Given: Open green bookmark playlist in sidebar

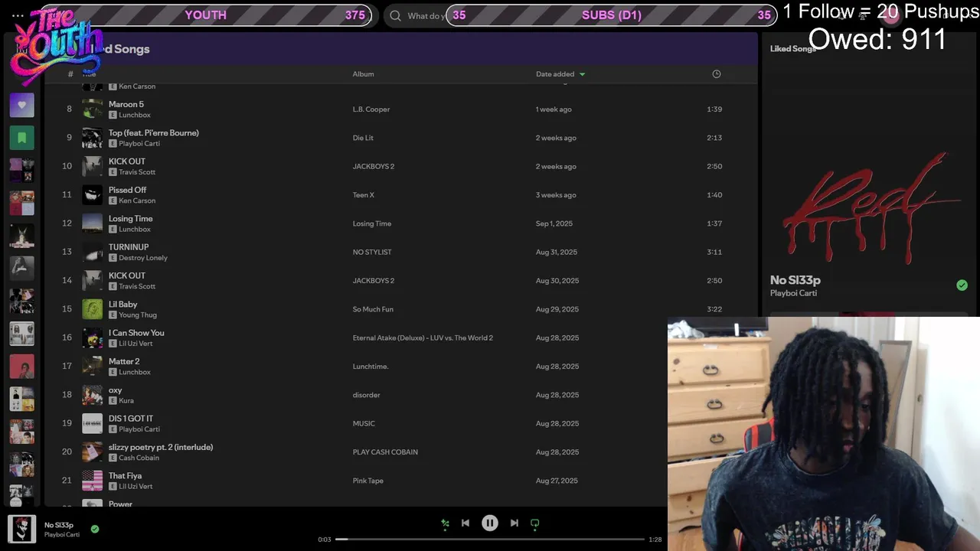Looking at the screenshot, I should click(x=21, y=138).
